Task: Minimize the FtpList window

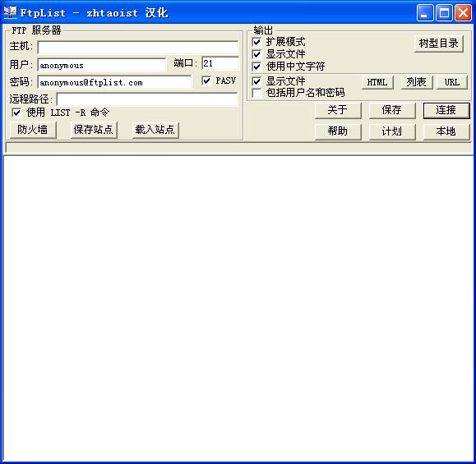Action: click(425, 13)
